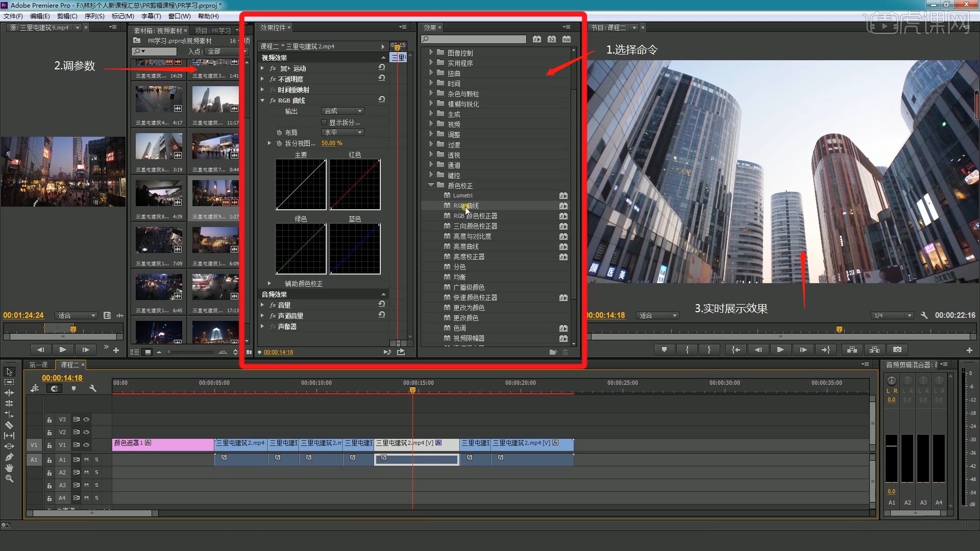Toggle V1 track visibility eye
This screenshot has height=551, width=980.
[86, 445]
